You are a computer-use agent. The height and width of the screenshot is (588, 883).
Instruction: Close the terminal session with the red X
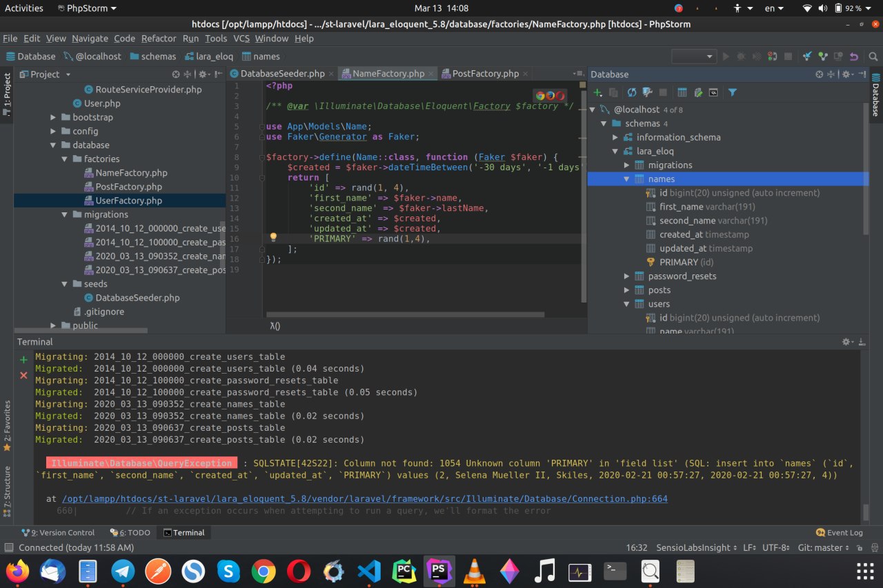pos(23,375)
